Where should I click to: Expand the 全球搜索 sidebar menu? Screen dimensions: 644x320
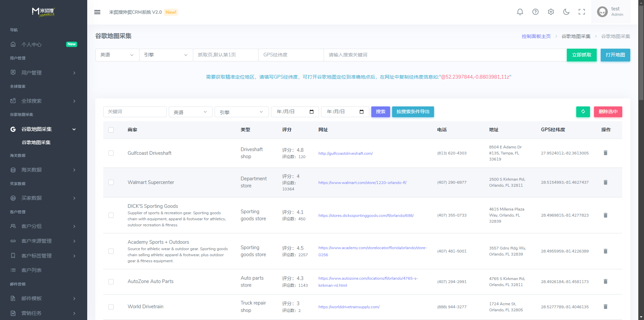click(x=44, y=101)
